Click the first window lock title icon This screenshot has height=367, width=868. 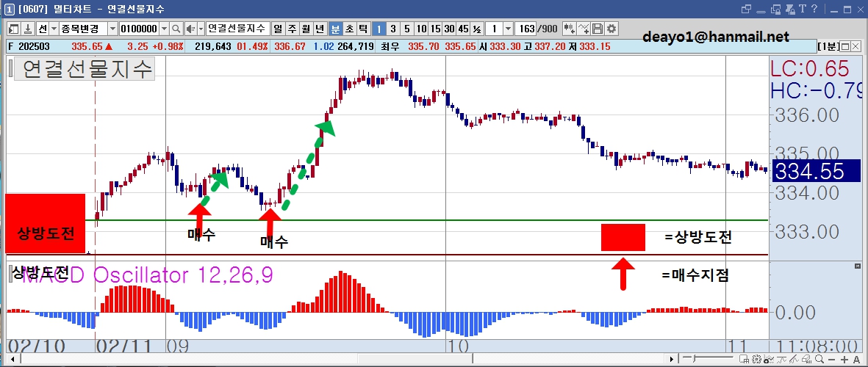(775, 9)
